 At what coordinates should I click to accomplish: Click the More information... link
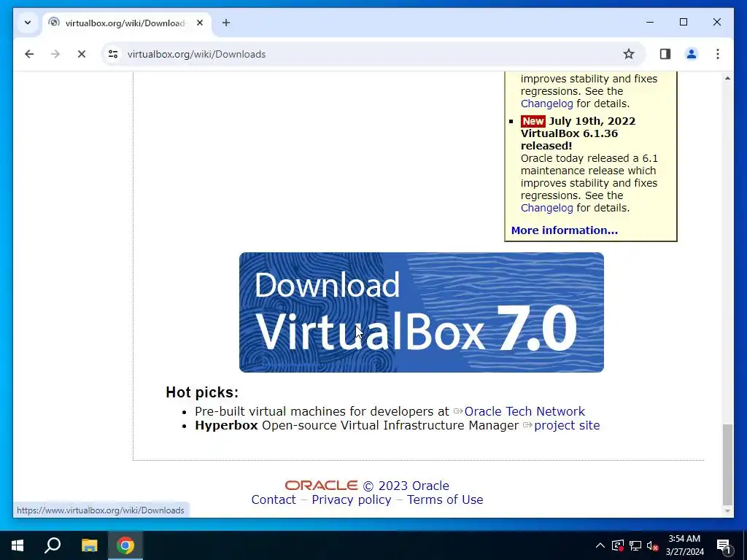point(564,230)
